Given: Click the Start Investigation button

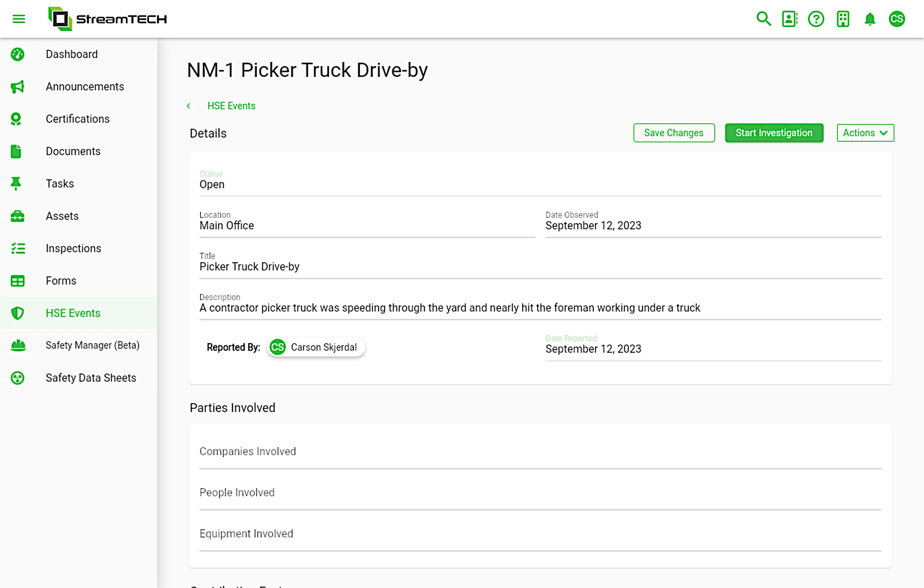Looking at the screenshot, I should [x=774, y=133].
